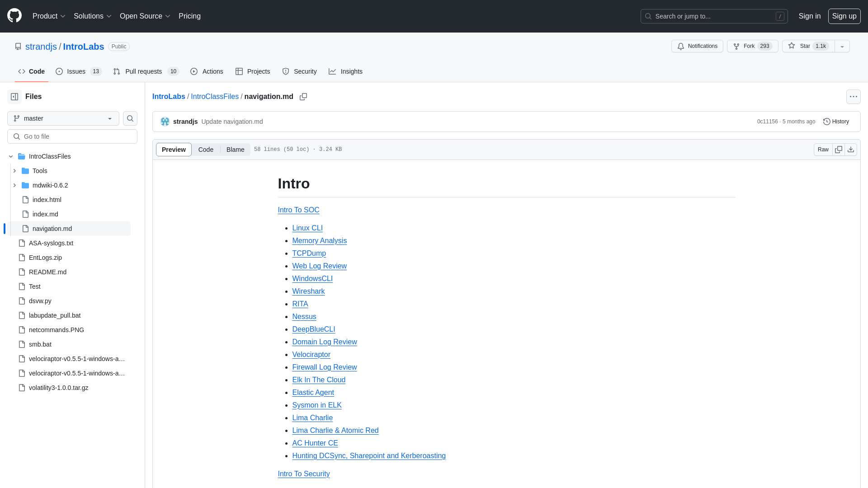Open the Insights tab
This screenshot has height=488, width=868.
[345, 71]
